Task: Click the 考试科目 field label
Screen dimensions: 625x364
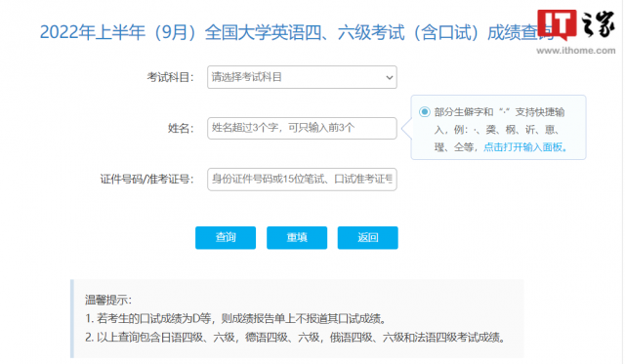Action: 170,77
